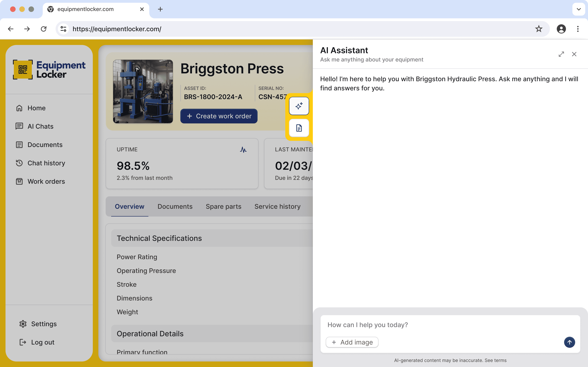Image resolution: width=588 pixels, height=367 pixels.
Task: Bookmark this page with the star icon
Action: click(539, 29)
